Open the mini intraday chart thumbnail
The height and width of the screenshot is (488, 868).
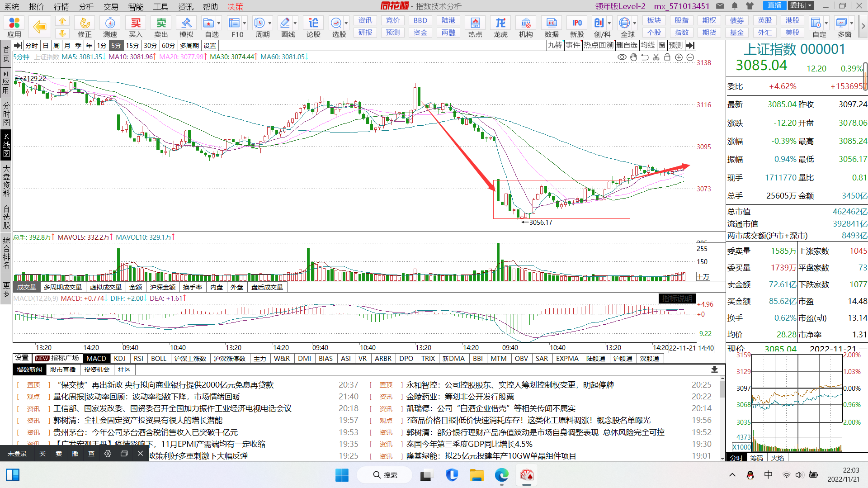pos(797,403)
